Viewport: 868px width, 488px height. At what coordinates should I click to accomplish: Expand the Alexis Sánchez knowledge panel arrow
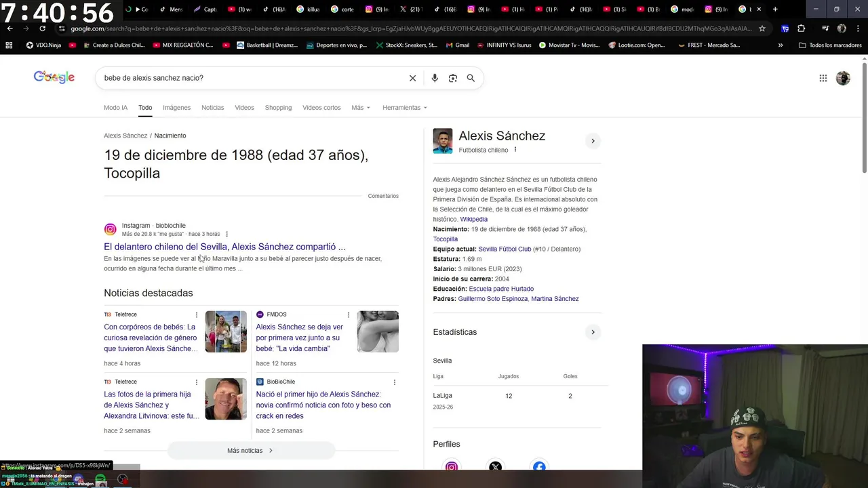click(593, 141)
